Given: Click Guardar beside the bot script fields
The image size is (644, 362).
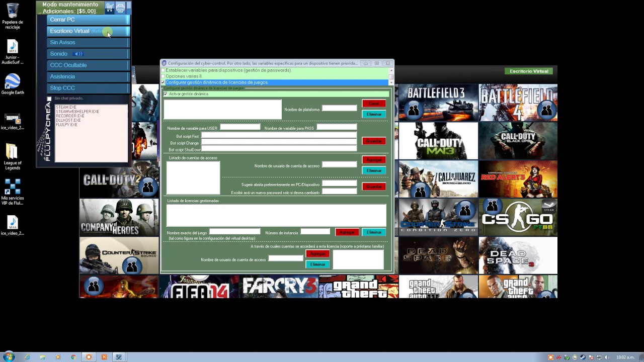Looking at the screenshot, I should click(x=374, y=141).
